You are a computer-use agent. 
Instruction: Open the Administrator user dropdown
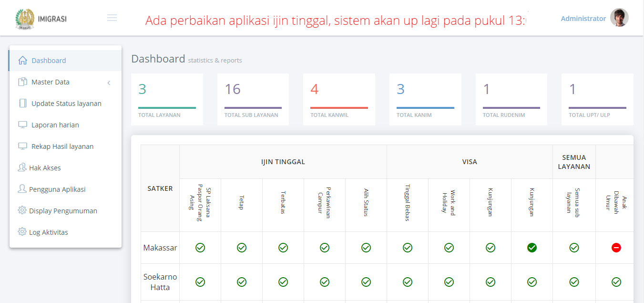point(583,19)
